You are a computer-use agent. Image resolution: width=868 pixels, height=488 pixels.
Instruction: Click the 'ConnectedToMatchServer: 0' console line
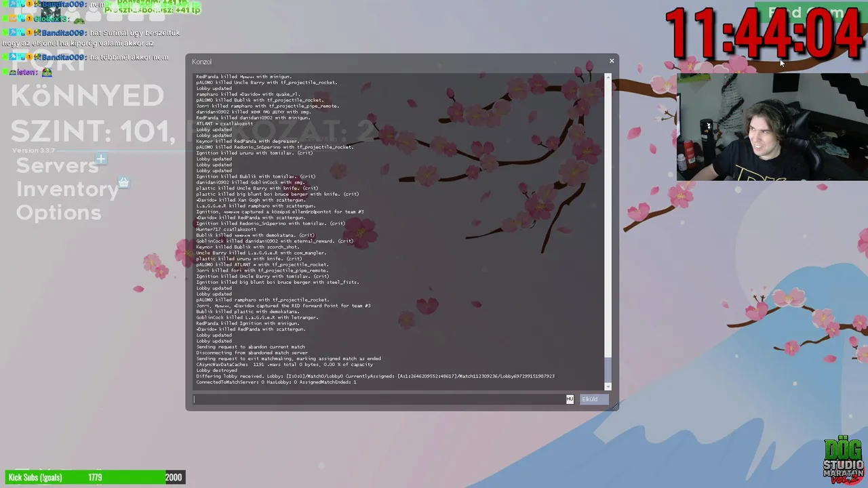(x=276, y=382)
